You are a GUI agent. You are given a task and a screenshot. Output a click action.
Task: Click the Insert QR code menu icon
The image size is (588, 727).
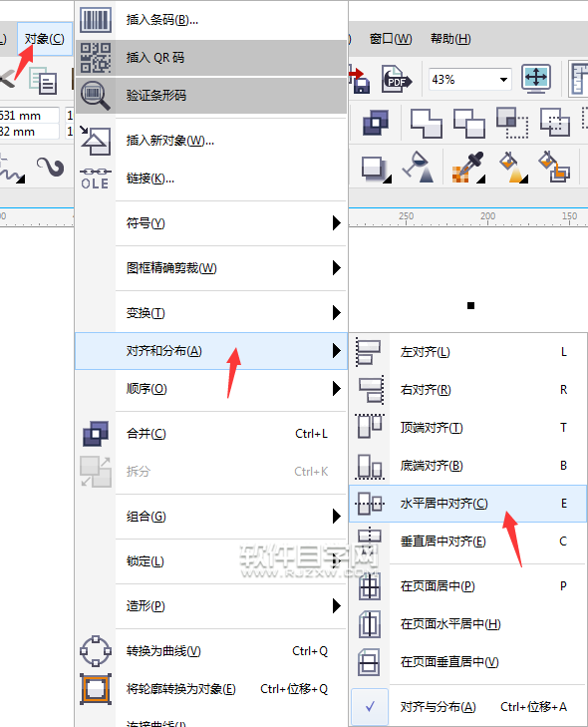click(95, 58)
